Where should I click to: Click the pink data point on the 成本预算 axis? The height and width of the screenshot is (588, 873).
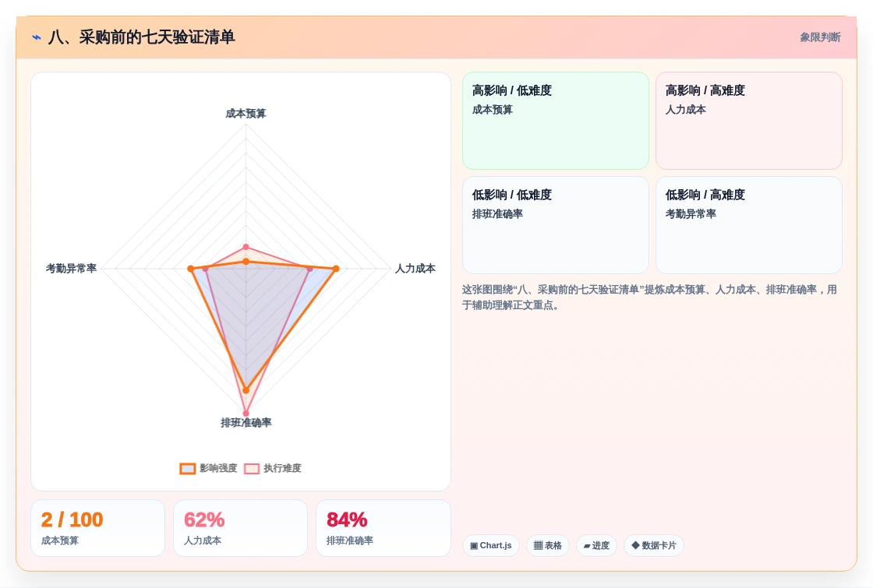(246, 246)
